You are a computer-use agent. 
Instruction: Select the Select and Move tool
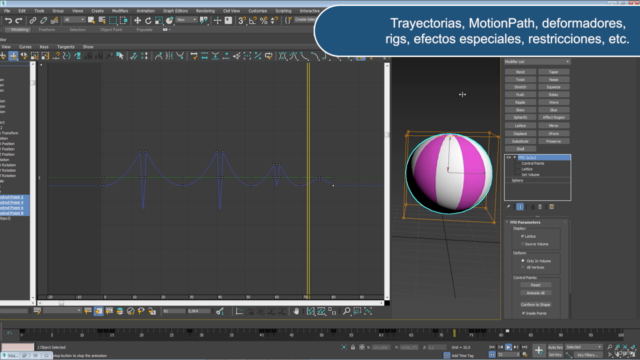click(138, 20)
